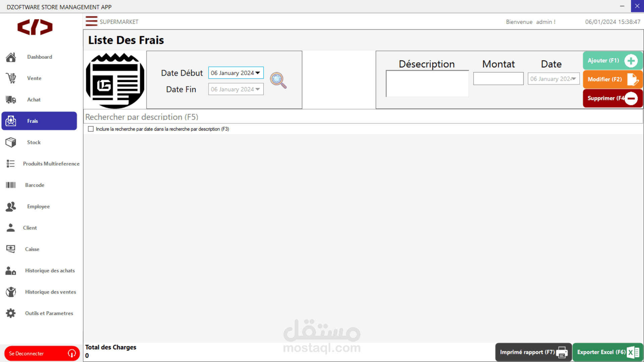644x362 pixels.
Task: Click the Dashboard house icon
Action: coord(11,57)
